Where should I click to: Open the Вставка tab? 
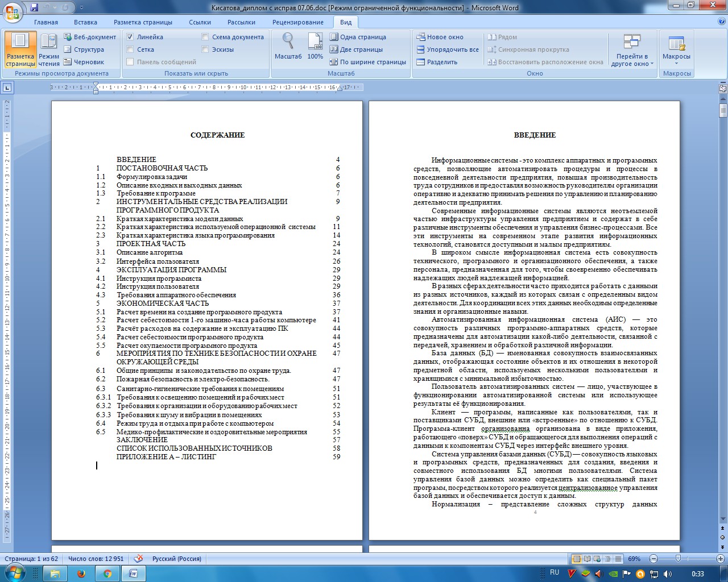point(85,22)
